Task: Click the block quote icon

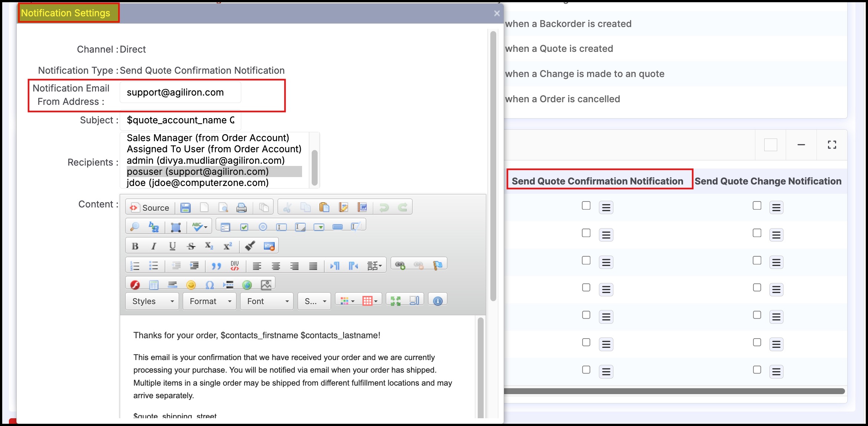Action: (x=216, y=266)
